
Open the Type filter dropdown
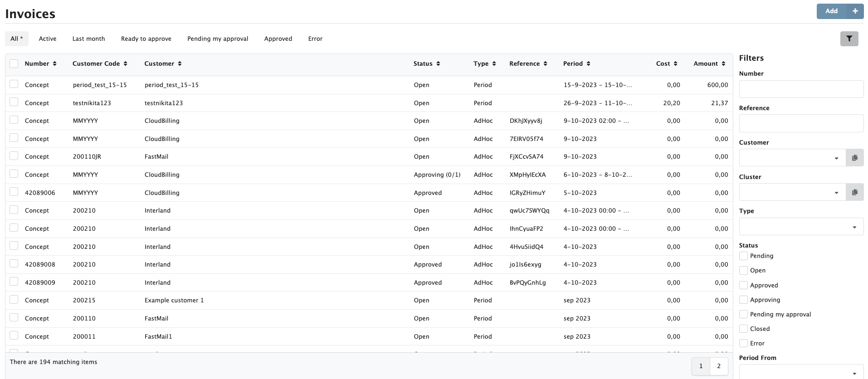point(801,227)
